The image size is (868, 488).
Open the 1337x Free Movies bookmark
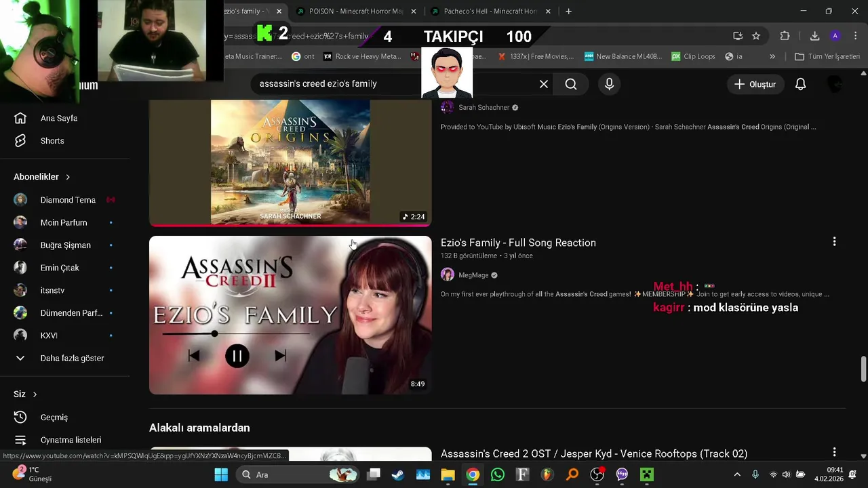(x=536, y=56)
